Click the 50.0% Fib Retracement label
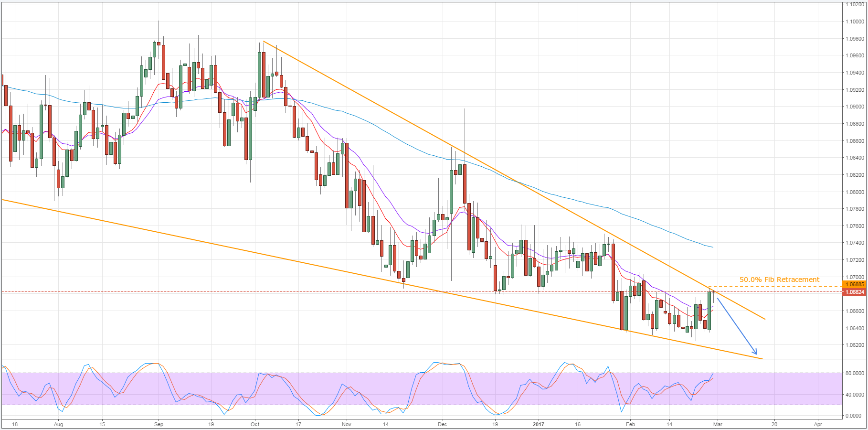868x430 pixels. 779,279
